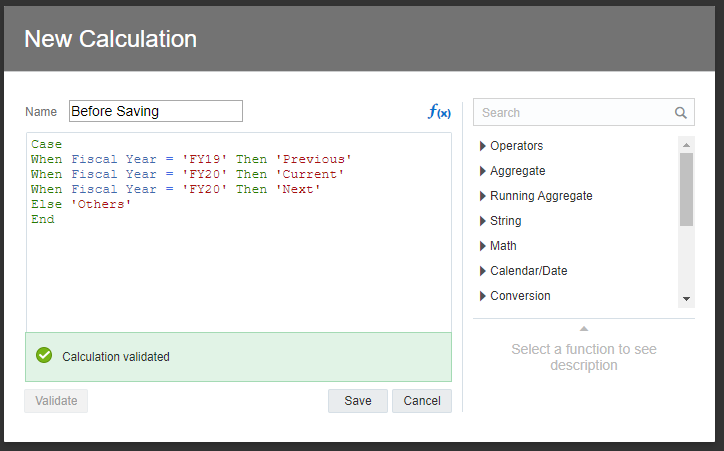Select the Running Aggregate label
The image size is (724, 451).
(x=541, y=196)
